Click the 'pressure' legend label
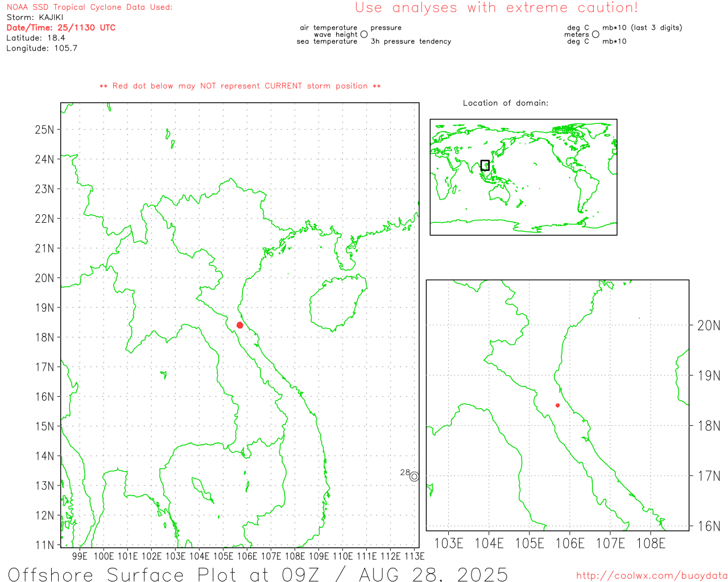 386,27
